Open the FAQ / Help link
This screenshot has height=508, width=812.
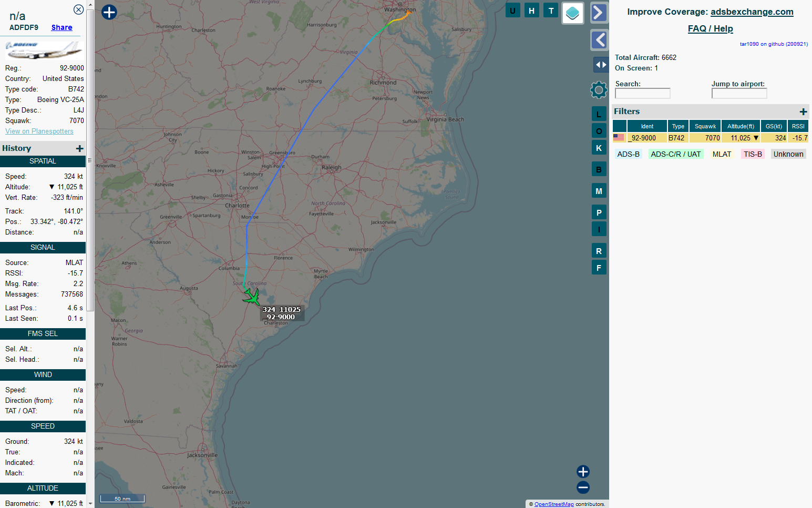(x=710, y=28)
